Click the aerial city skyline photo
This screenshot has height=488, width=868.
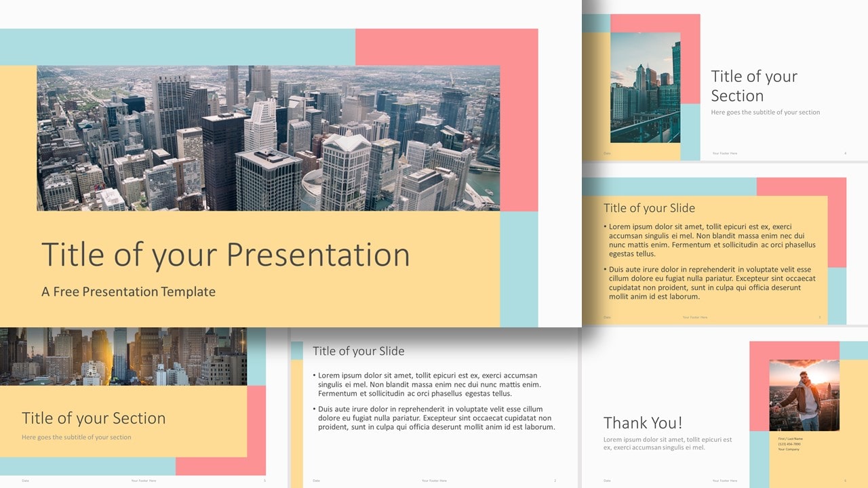[x=269, y=138]
